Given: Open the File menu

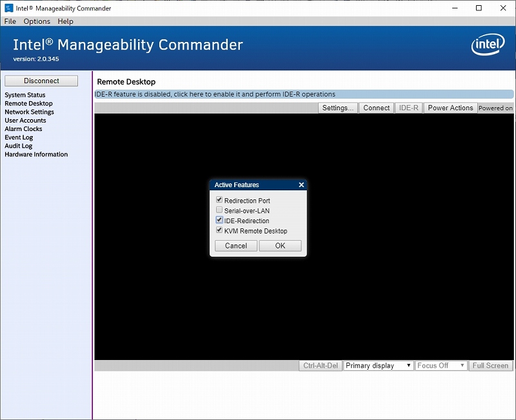Looking at the screenshot, I should (x=10, y=21).
